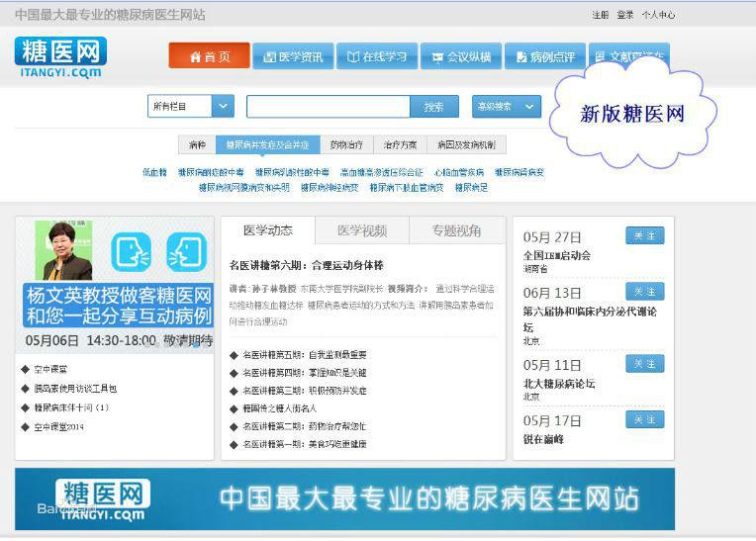Click the 新版糖医网 cloud graphic
The image size is (756, 541).
coord(632,114)
